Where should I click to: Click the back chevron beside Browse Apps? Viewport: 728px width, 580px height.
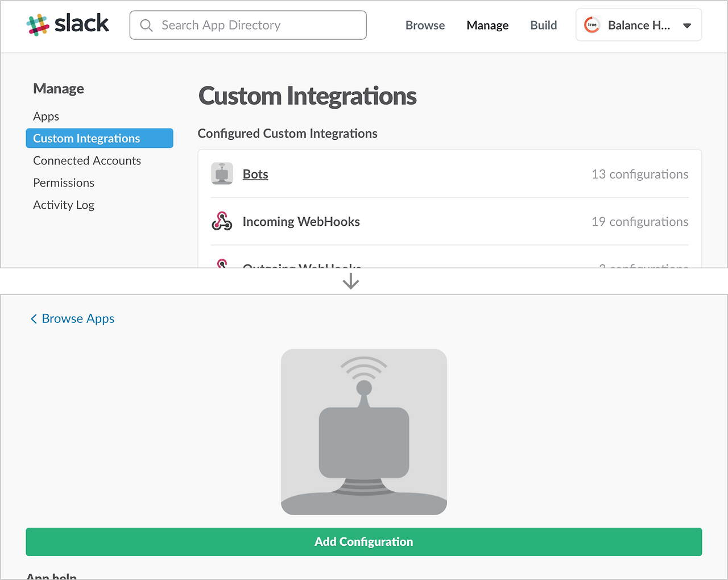pos(34,319)
